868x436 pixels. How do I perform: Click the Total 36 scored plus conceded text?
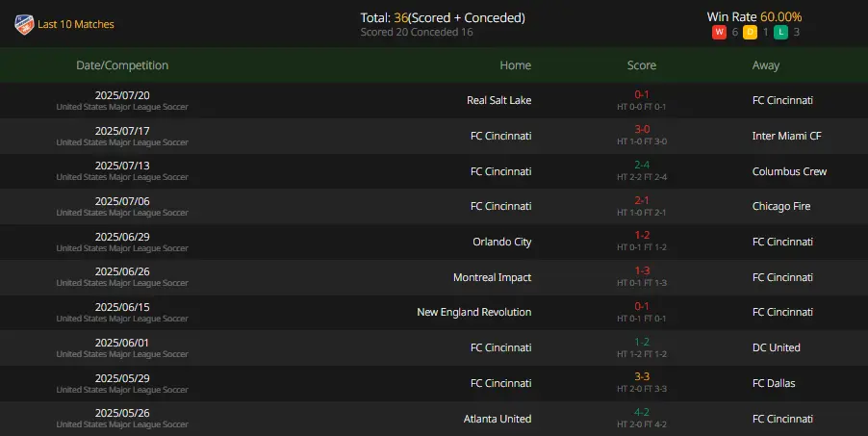tap(443, 17)
